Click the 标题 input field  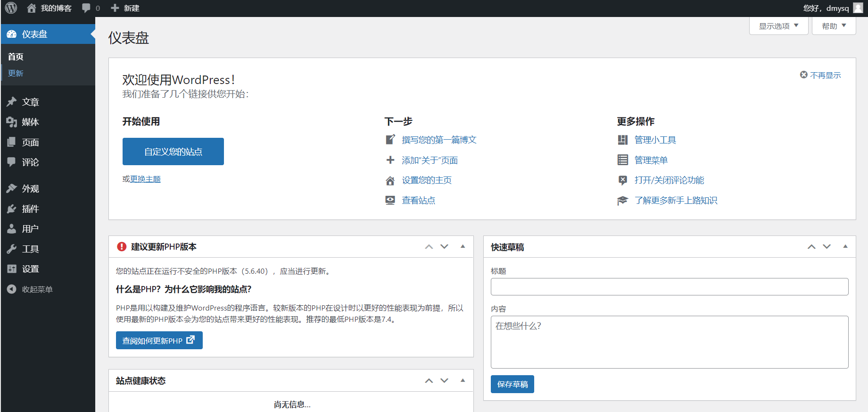[x=670, y=286]
